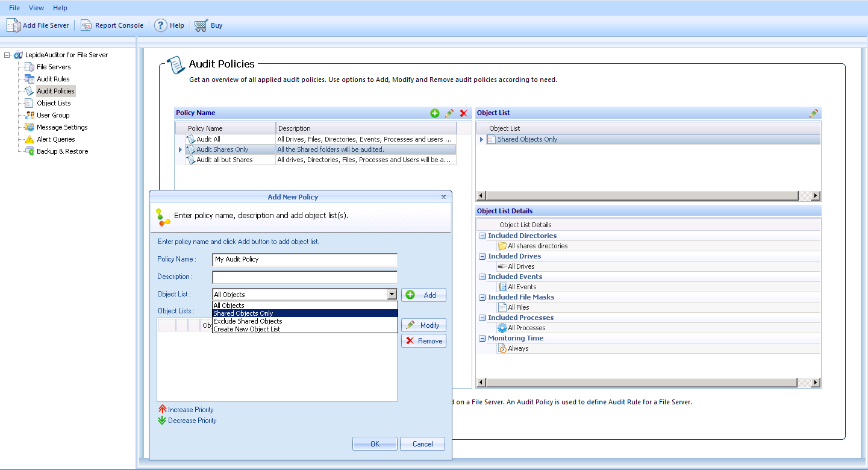Screen dimensions: 868x470
Task: Collapse the Monitoring Time section
Action: coord(482,338)
